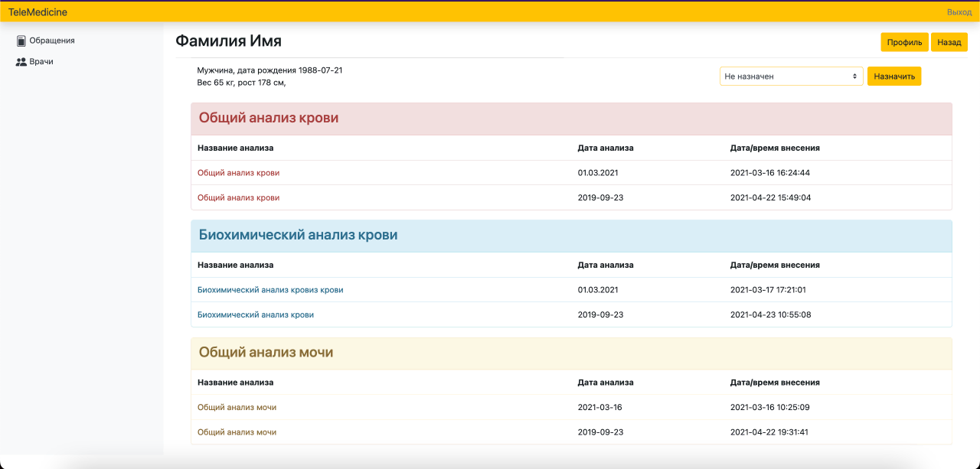The image size is (980, 469).
Task: Click the Обращения document icon in sidebar
Action: [21, 41]
